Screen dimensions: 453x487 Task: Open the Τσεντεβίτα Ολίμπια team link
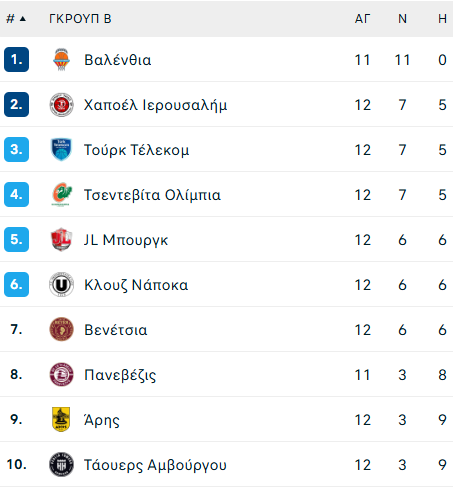152,195
